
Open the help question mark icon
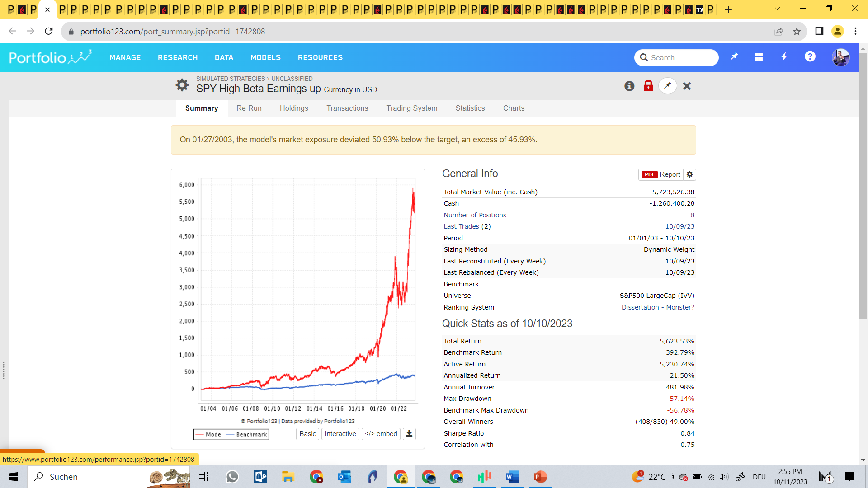click(x=810, y=57)
